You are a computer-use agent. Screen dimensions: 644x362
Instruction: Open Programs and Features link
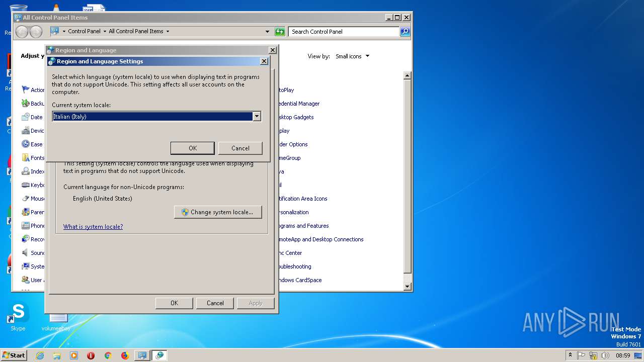click(x=303, y=226)
